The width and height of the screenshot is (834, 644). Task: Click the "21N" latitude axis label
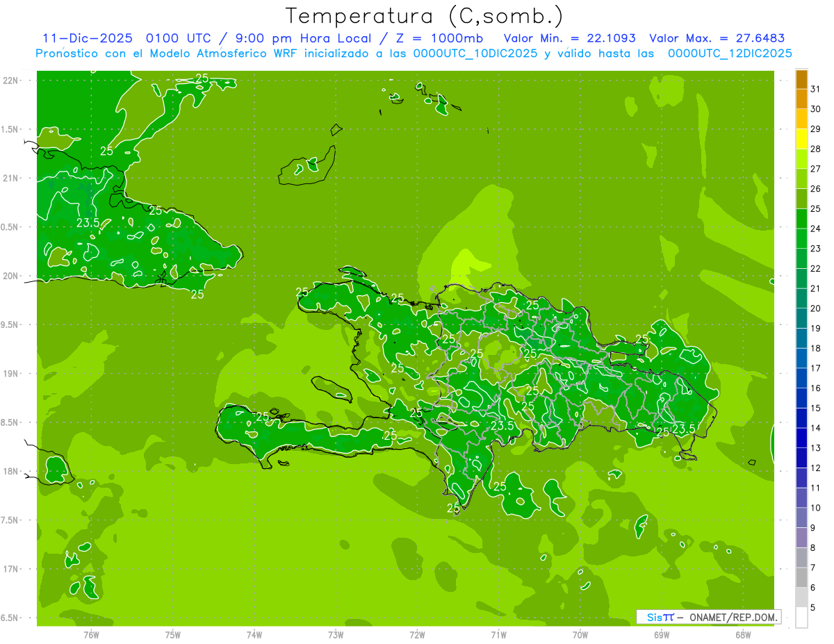[x=11, y=178]
